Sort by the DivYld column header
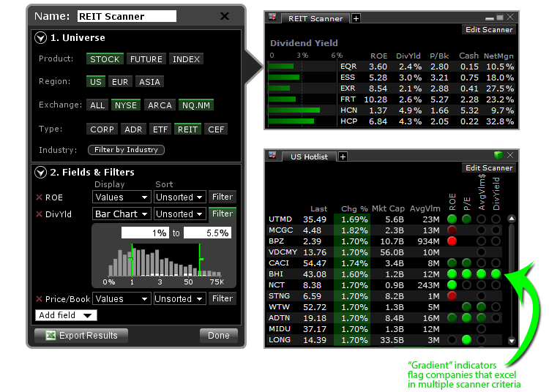 (408, 56)
